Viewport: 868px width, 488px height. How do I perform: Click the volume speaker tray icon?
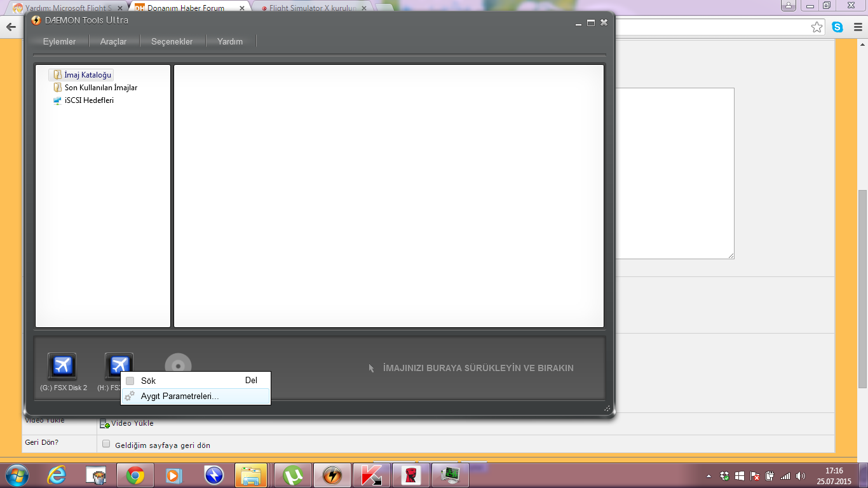point(801,475)
